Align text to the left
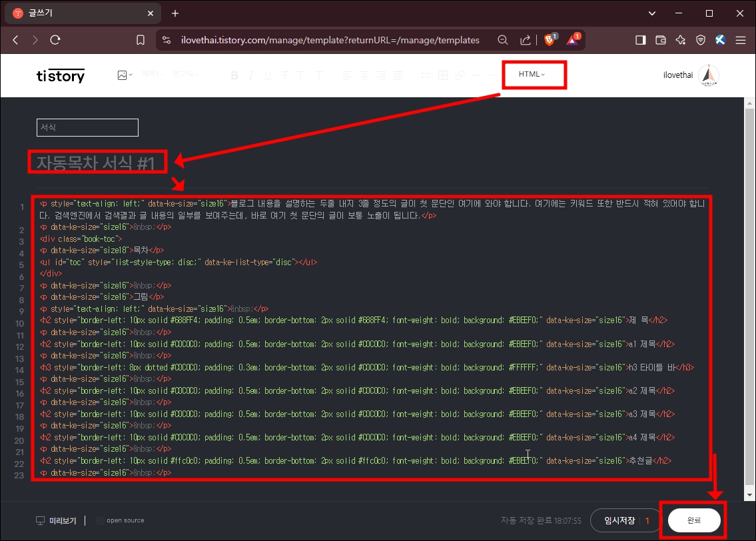Viewport: 756px width, 541px height. [348, 75]
